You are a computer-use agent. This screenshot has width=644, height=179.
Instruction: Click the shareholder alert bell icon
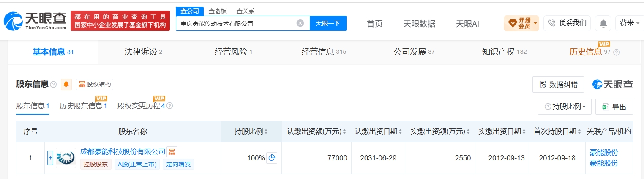66,84
